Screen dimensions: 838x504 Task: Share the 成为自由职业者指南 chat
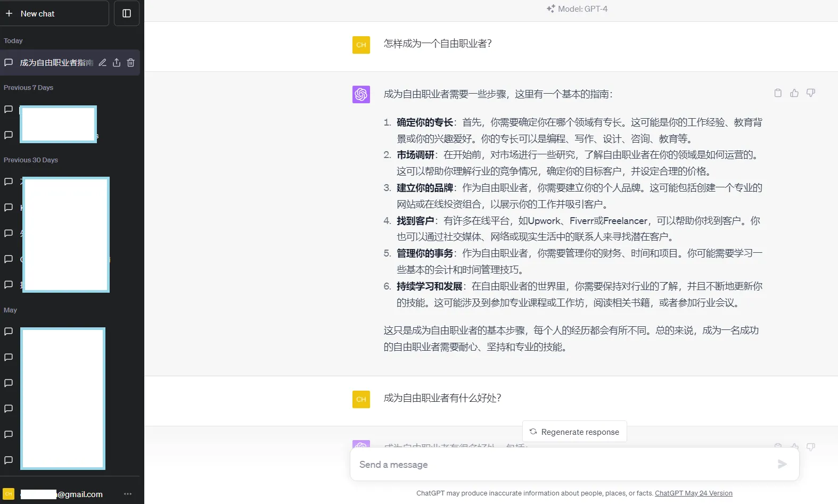(x=117, y=63)
